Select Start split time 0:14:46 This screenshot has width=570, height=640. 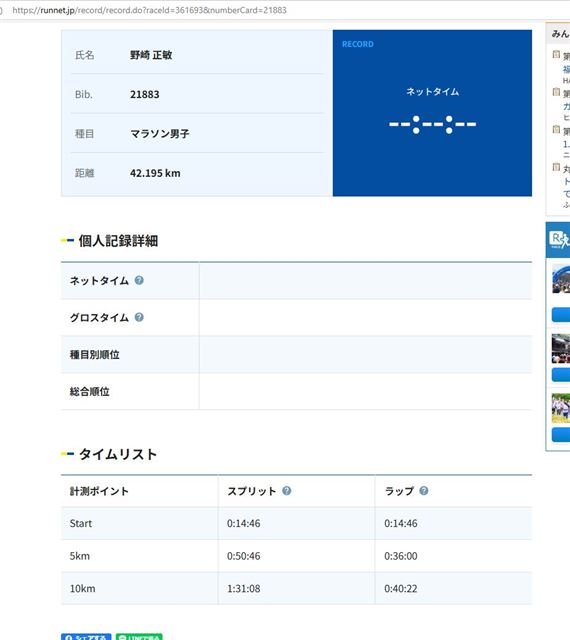coord(244,523)
